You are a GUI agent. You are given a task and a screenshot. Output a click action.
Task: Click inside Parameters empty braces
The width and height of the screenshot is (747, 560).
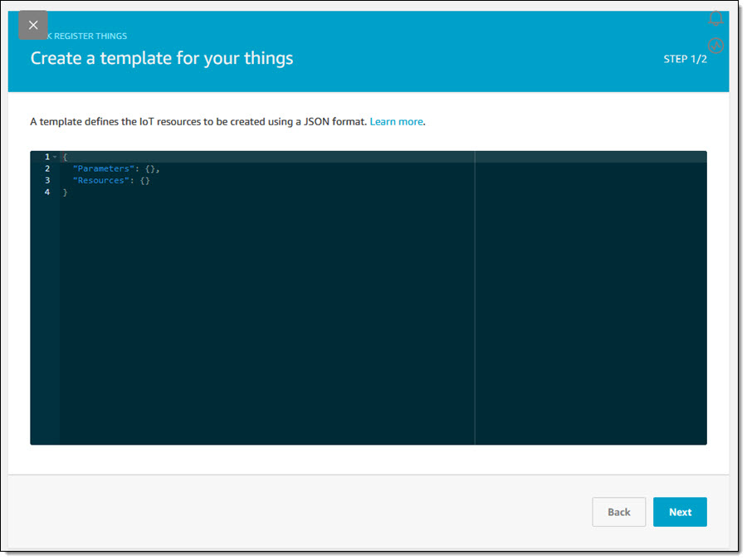pyautogui.click(x=150, y=168)
